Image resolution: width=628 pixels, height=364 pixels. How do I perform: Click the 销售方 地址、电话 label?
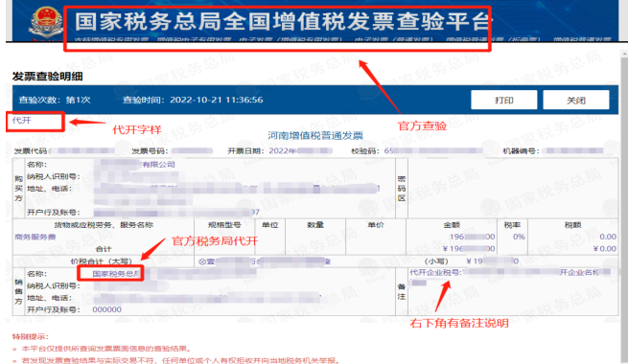[49, 298]
